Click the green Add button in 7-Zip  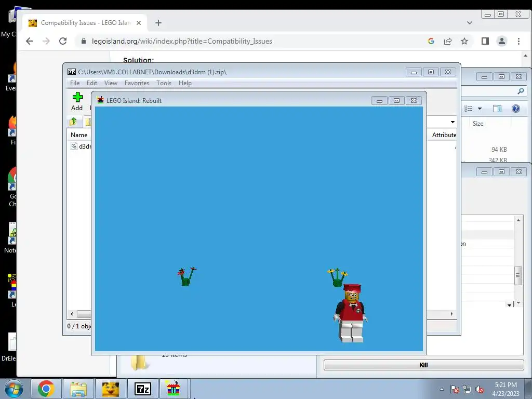click(77, 101)
